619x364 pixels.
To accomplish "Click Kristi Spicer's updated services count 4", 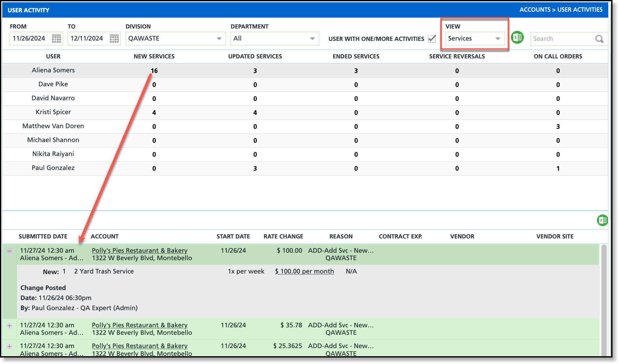I will (x=255, y=113).
